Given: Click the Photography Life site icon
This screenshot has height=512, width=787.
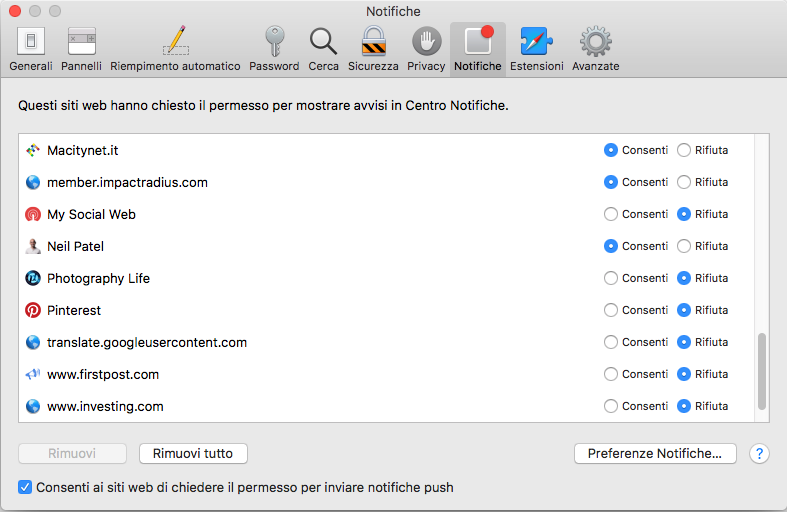Looking at the screenshot, I should point(33,278).
